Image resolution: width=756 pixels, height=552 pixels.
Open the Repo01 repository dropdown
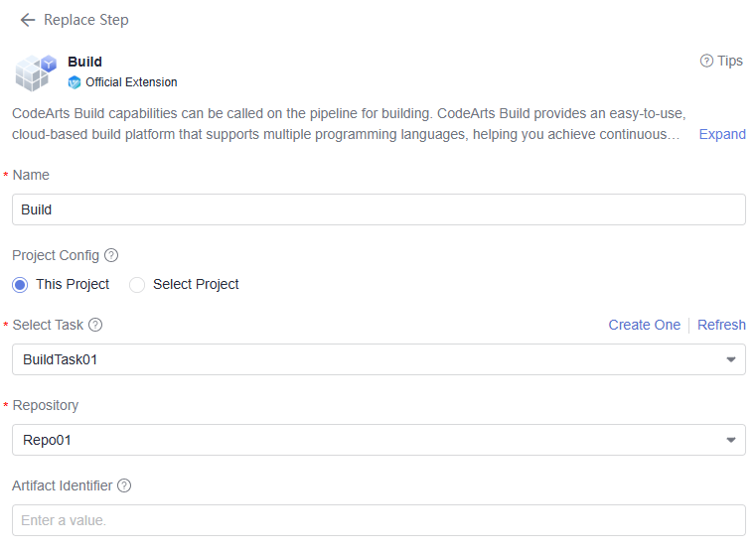378,440
